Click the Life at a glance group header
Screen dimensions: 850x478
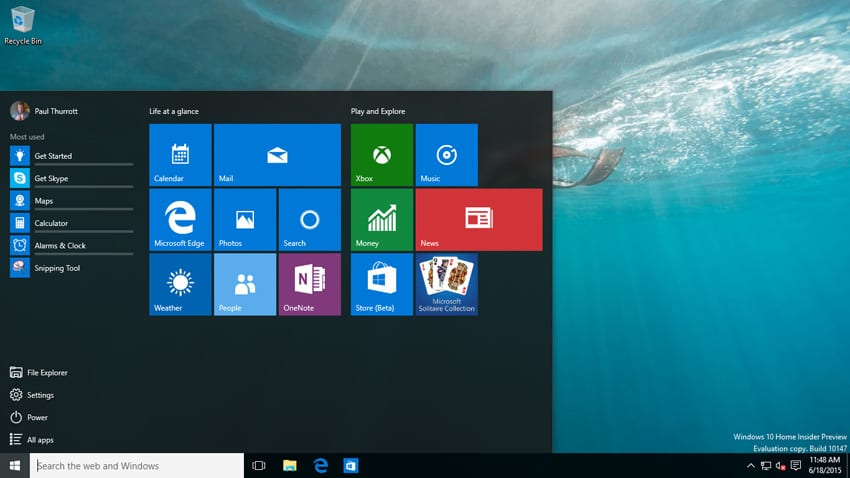[174, 111]
